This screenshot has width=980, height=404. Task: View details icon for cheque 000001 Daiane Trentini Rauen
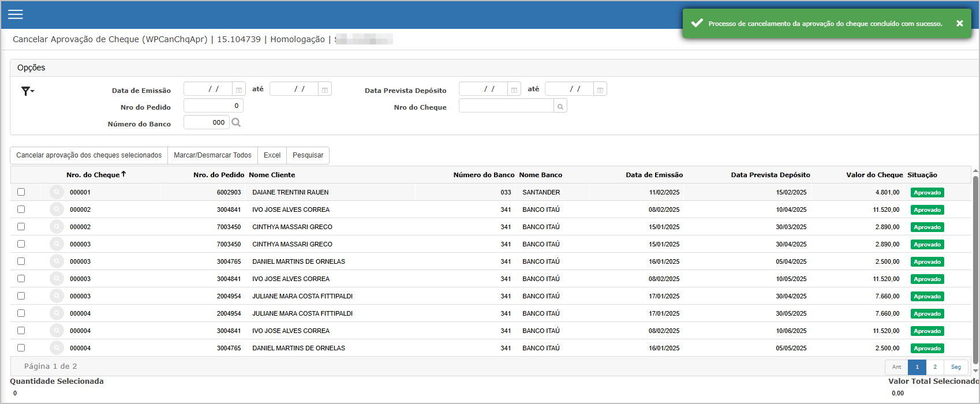(x=57, y=192)
